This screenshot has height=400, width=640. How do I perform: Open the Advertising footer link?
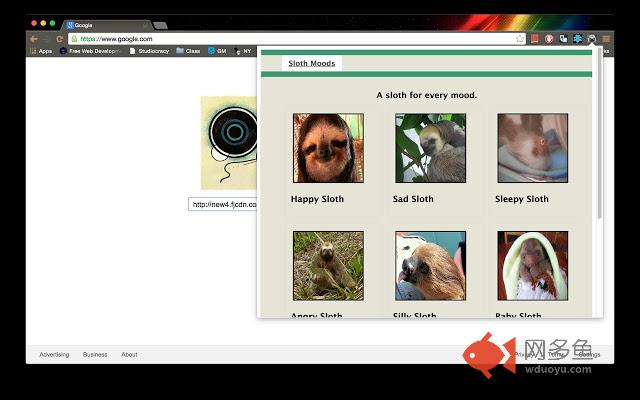(x=54, y=355)
